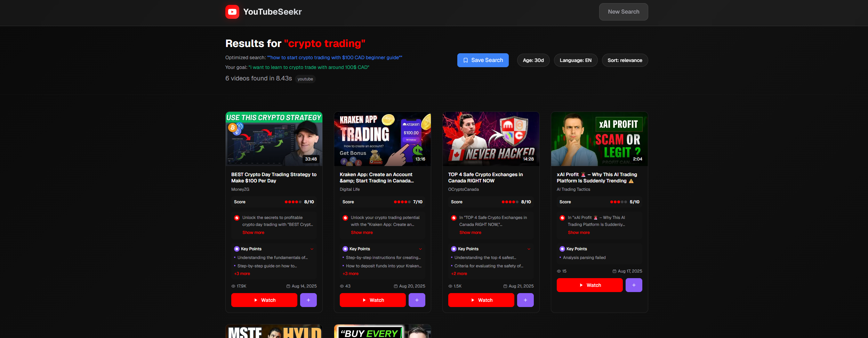Click Show more on the MoneyZG card

(x=253, y=233)
